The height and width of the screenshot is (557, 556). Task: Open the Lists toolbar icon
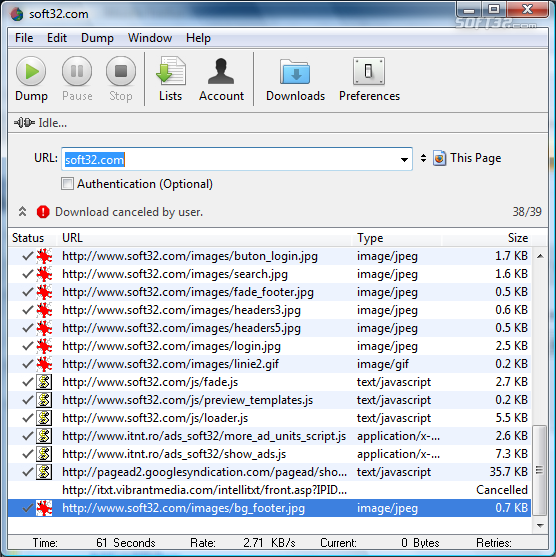pyautogui.click(x=171, y=71)
